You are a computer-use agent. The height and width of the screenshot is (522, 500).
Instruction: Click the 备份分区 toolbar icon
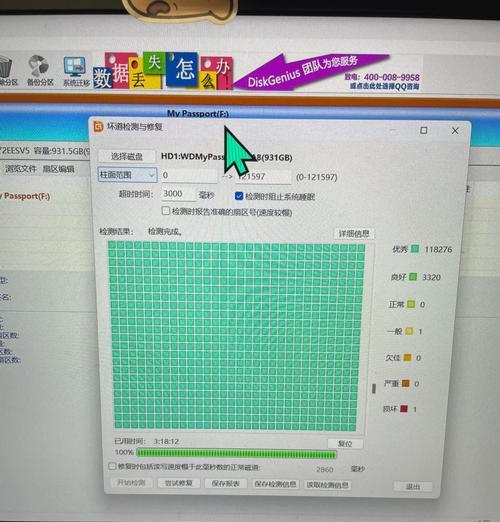38,70
